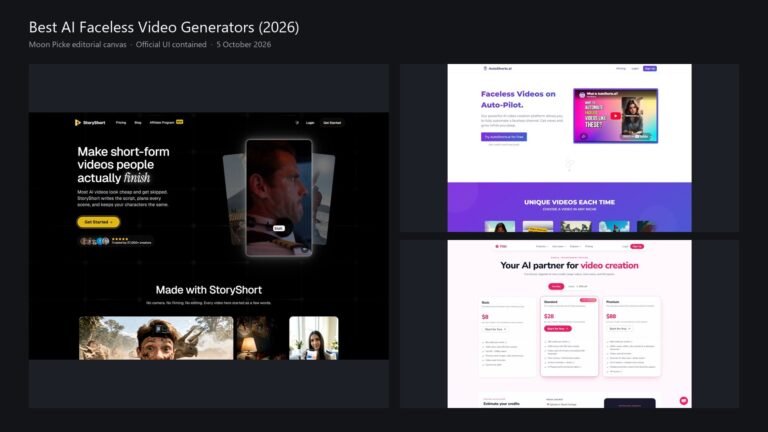Select the Monthly billing toggle
The height and width of the screenshot is (432, 768).
click(556, 287)
